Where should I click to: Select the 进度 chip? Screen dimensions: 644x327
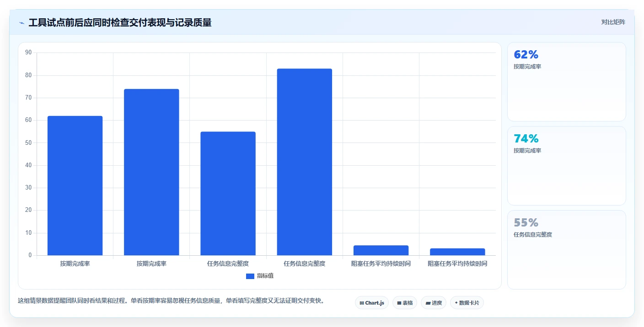tap(434, 303)
